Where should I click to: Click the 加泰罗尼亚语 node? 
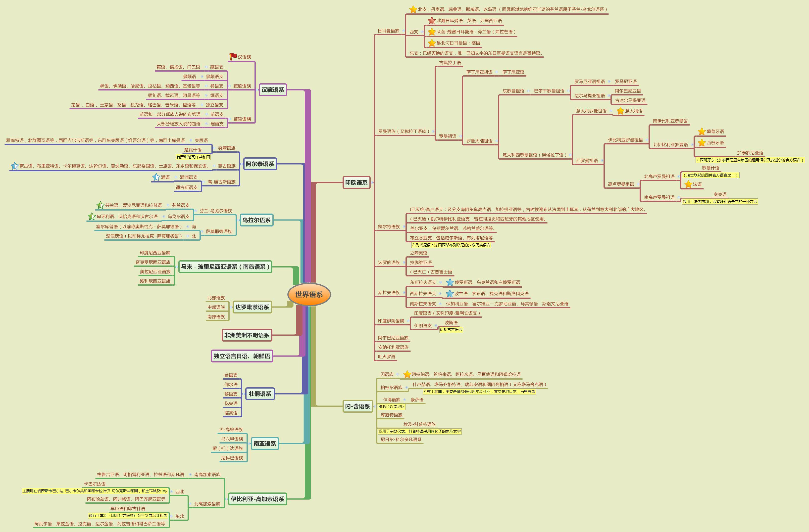click(750, 153)
